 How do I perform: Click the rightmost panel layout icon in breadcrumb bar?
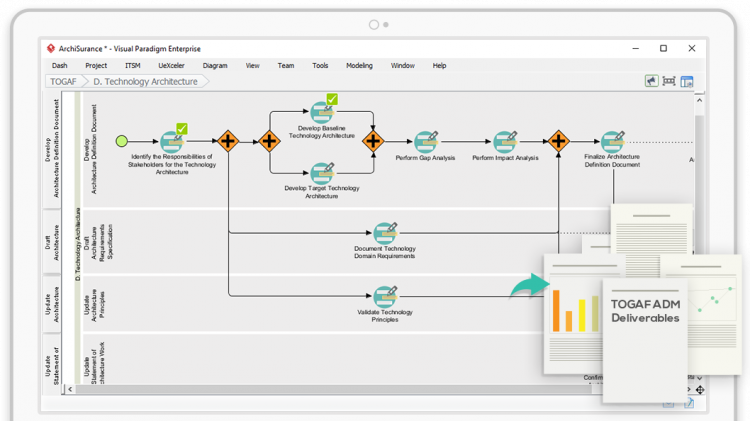click(687, 81)
